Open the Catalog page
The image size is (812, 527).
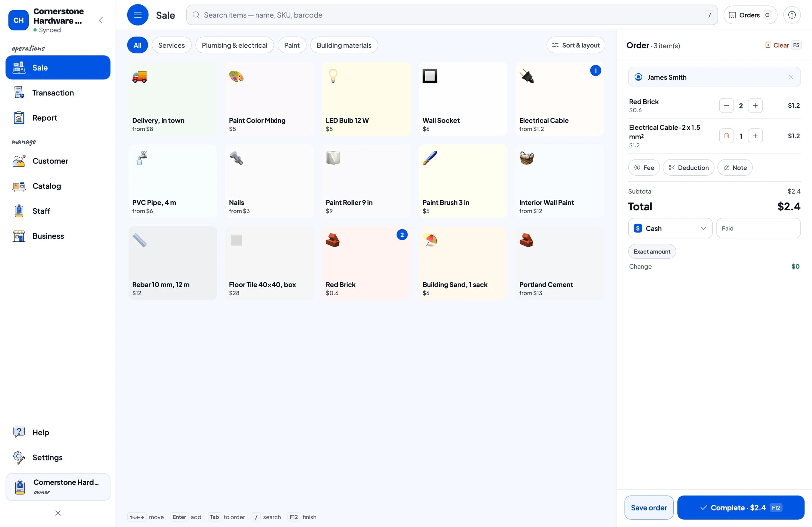(x=58, y=186)
